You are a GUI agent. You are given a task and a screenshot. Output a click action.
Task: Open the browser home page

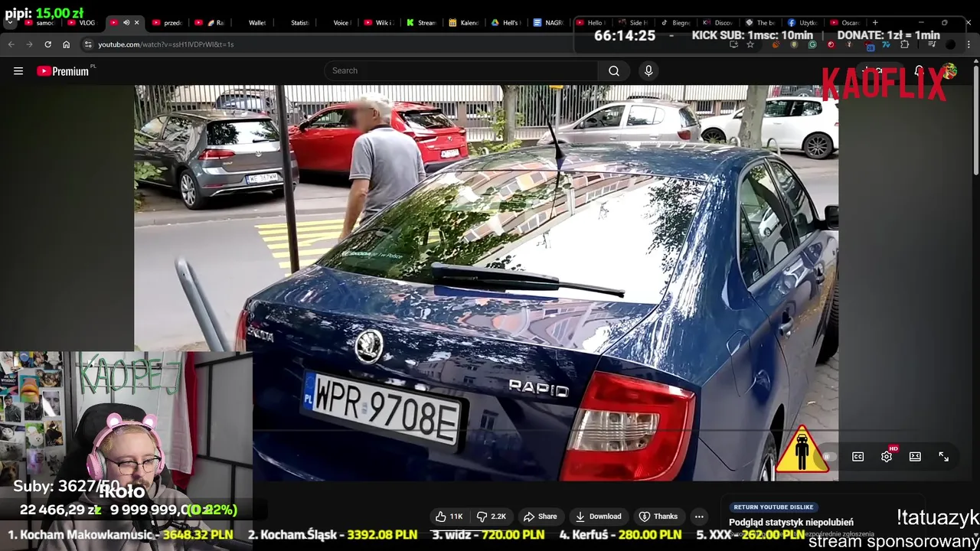pos(66,44)
